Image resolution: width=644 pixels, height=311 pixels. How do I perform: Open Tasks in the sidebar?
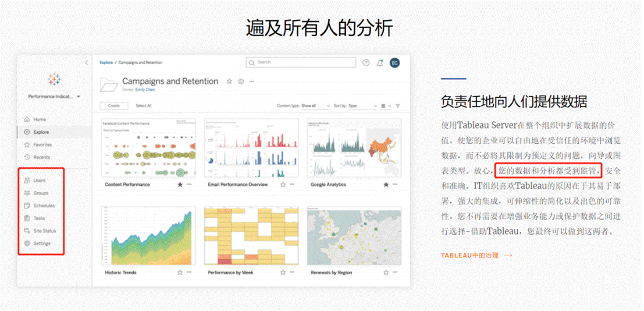click(40, 218)
